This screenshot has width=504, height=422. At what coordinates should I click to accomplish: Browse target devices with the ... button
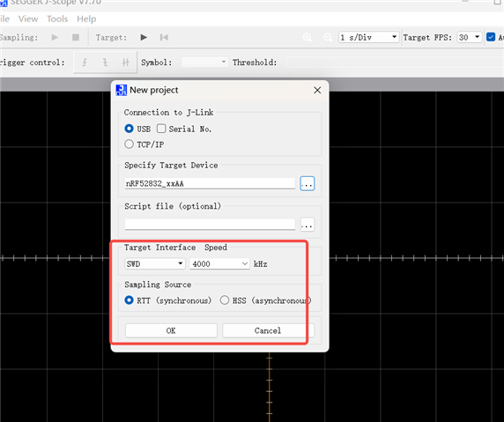307,183
